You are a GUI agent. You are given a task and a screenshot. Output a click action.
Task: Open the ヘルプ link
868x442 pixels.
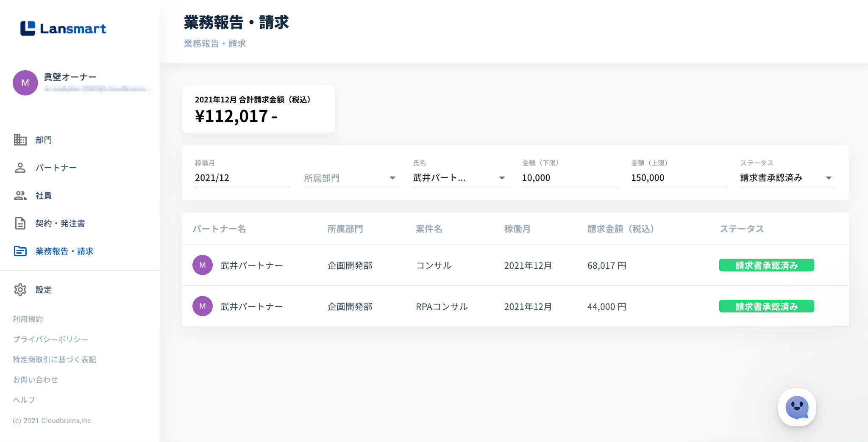click(24, 400)
